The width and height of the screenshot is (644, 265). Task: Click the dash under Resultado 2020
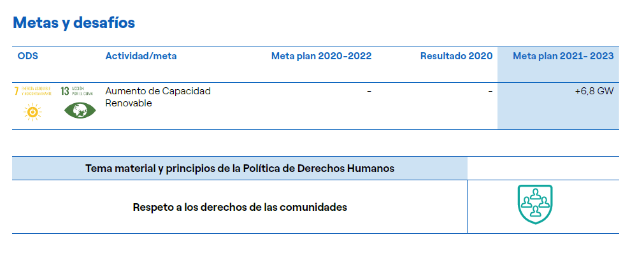point(490,91)
